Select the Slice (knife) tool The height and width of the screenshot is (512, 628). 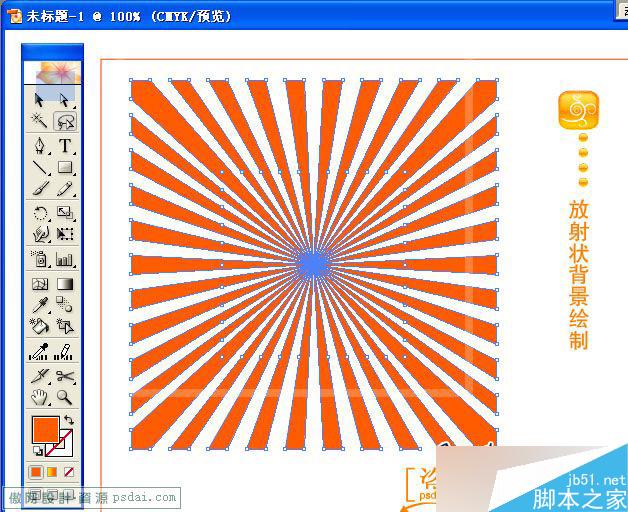click(x=40, y=377)
